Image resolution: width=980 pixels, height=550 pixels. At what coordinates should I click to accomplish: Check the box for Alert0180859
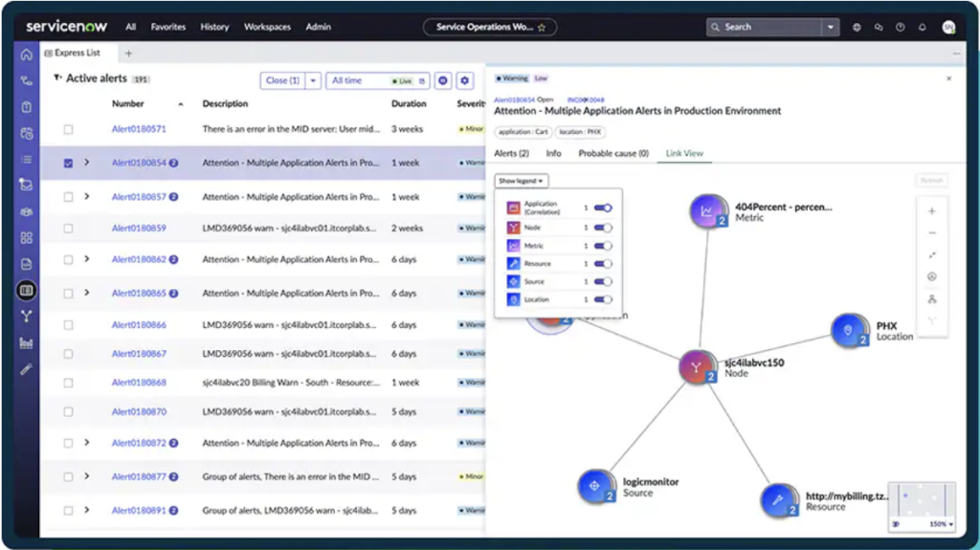pos(68,228)
